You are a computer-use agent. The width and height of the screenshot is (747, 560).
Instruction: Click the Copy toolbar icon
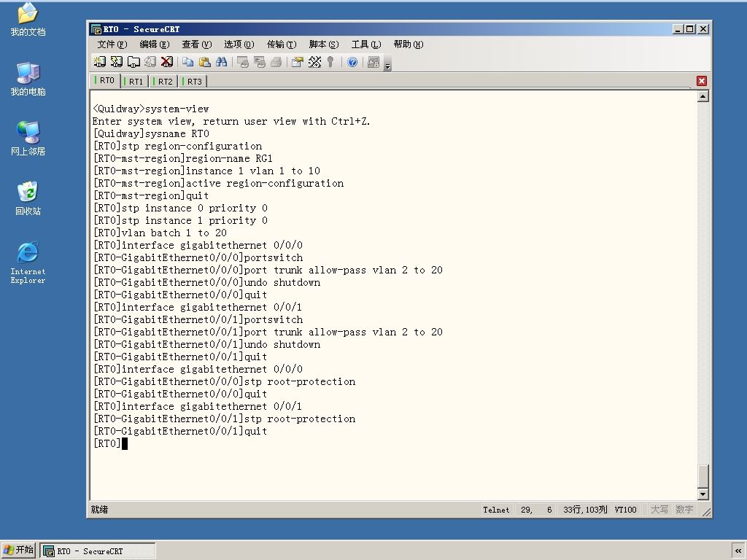tap(188, 62)
